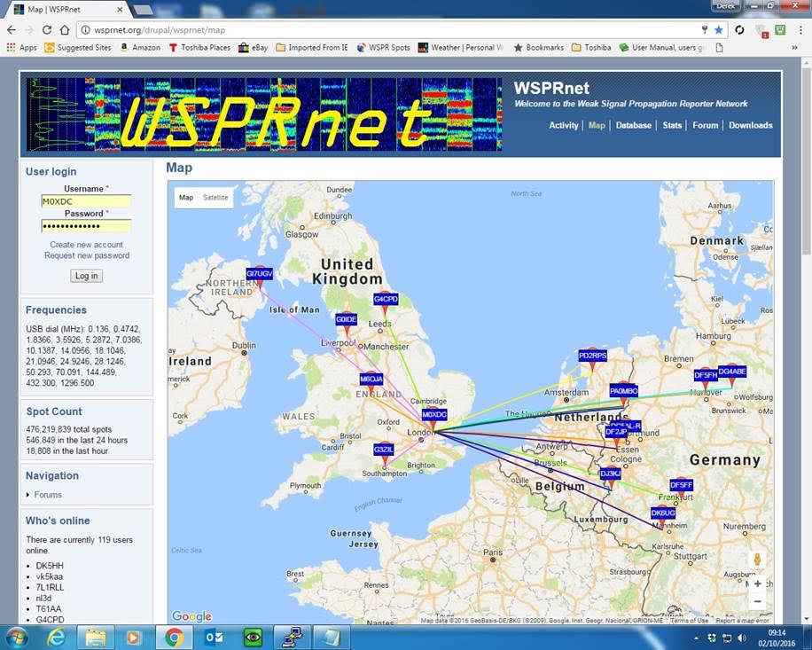Open the Imported From IE bookmarks folder
This screenshot has width=812, height=650.
pos(312,48)
